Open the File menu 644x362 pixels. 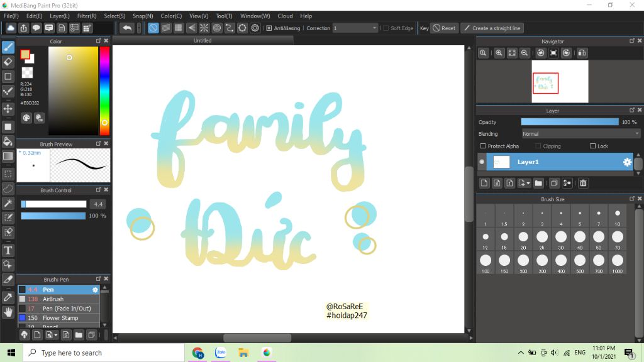11,16
